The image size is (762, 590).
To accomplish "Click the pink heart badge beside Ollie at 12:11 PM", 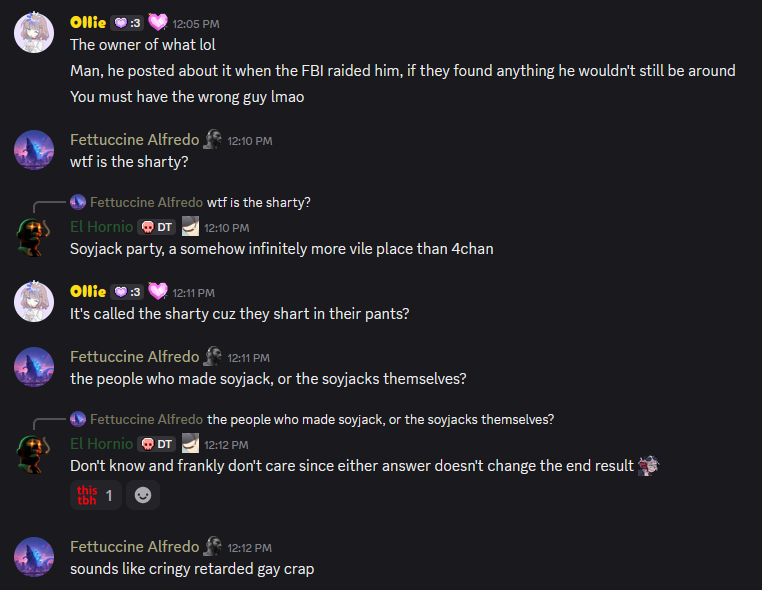I will tap(158, 292).
